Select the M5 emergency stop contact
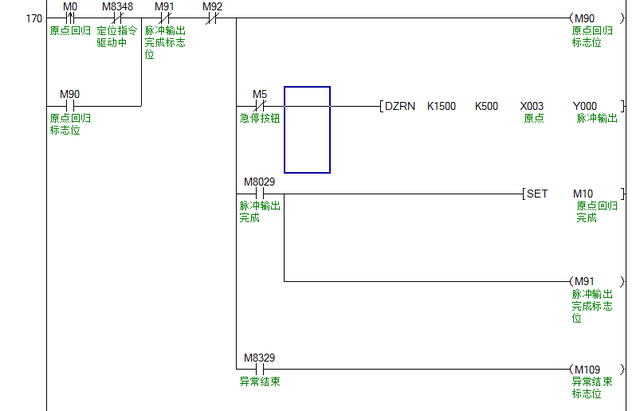The height and width of the screenshot is (411, 640). tap(259, 106)
